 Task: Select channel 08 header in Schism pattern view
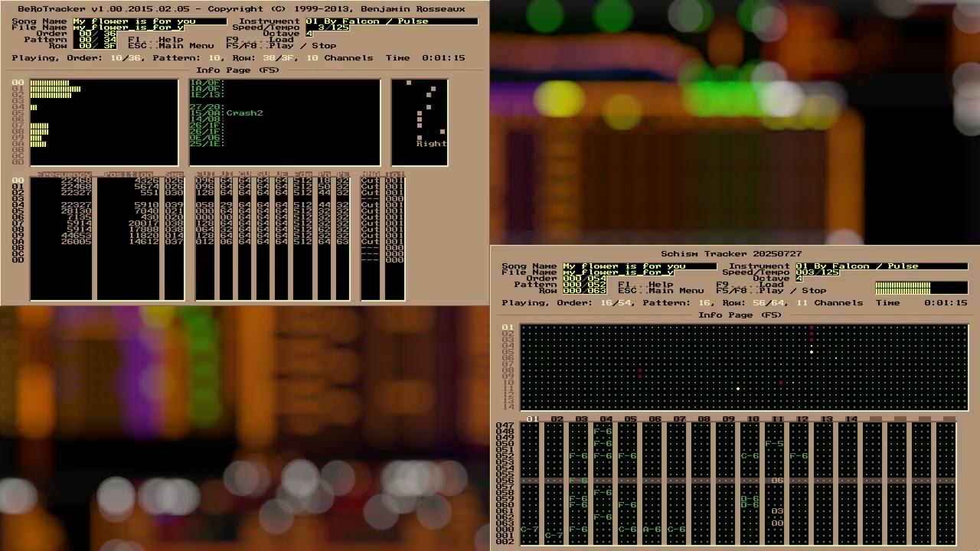[704, 419]
